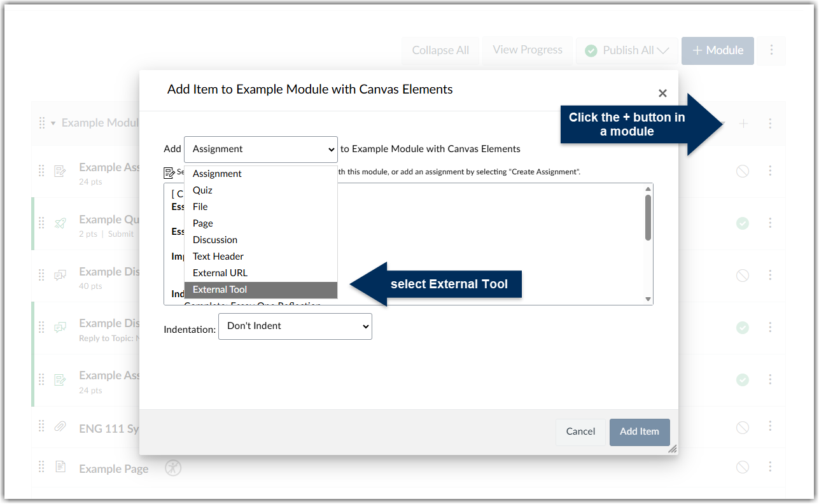Open the options kebab on the ENG 111 row

tap(770, 427)
